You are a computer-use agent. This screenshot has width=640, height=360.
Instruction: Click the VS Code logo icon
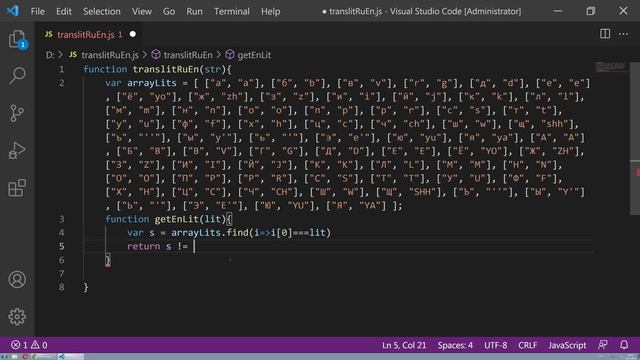tap(13, 11)
